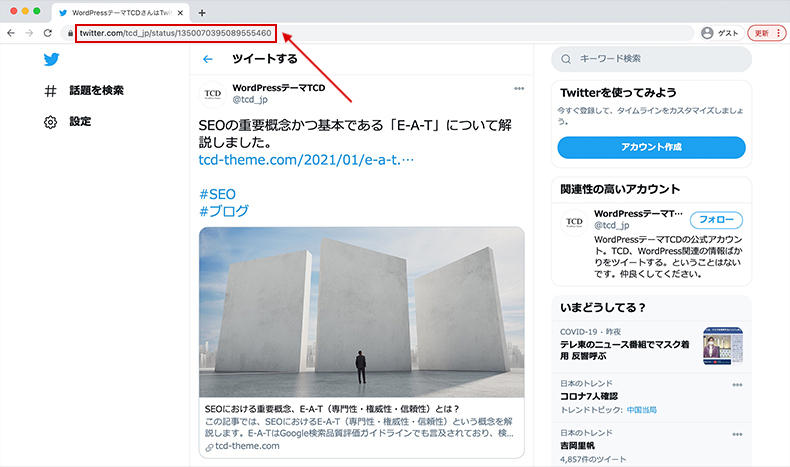Click the address bar lock icon
Screen dimensions: 790x467
coord(70,33)
